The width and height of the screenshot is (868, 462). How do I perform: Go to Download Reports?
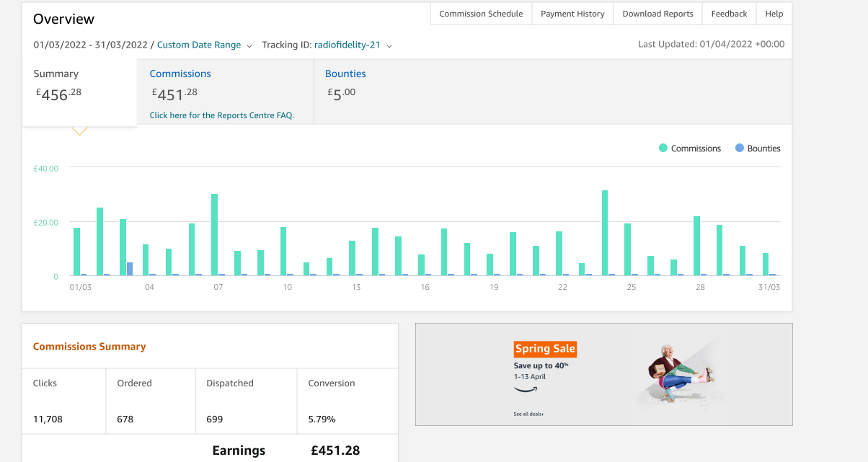pyautogui.click(x=657, y=14)
